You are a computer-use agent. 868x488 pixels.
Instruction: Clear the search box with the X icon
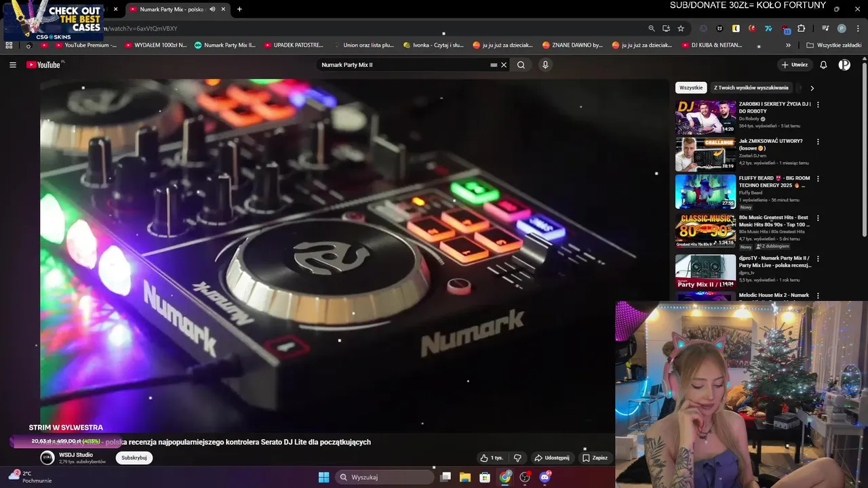[504, 65]
